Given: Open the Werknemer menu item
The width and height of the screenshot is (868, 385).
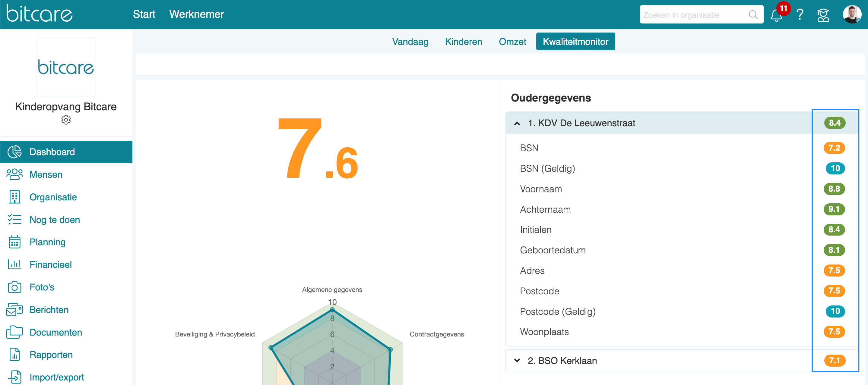Looking at the screenshot, I should click(x=196, y=14).
